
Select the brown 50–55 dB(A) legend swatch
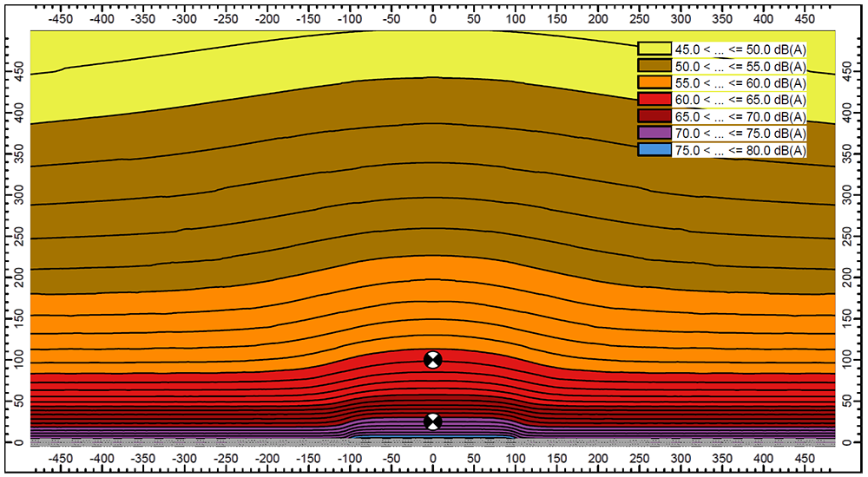(x=654, y=67)
